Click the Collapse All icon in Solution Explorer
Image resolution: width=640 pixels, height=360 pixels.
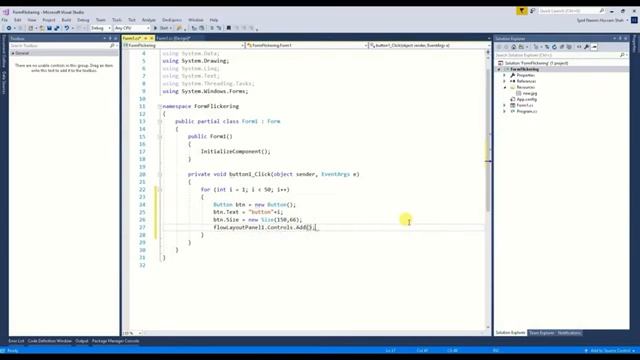coord(562,47)
